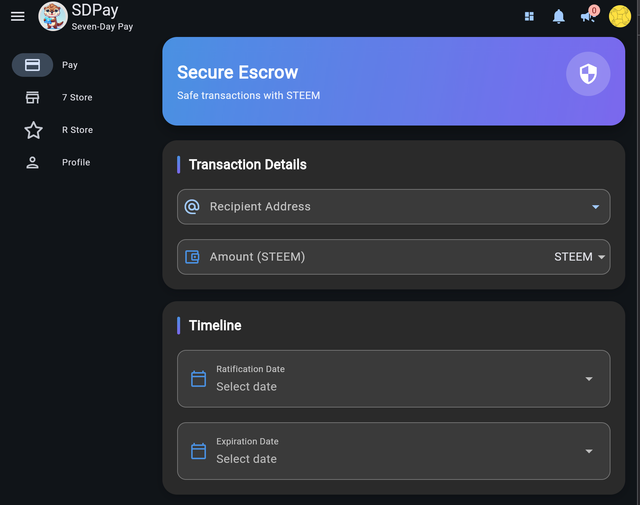This screenshot has width=640, height=505.
Task: Expand the Expiration Date picker arrow
Action: [x=589, y=451]
